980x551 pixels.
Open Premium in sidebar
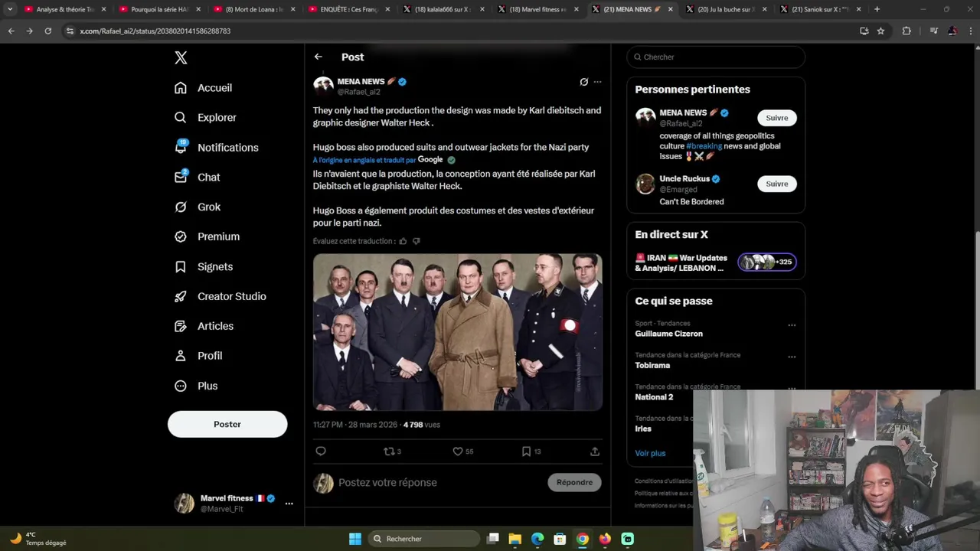point(206,236)
